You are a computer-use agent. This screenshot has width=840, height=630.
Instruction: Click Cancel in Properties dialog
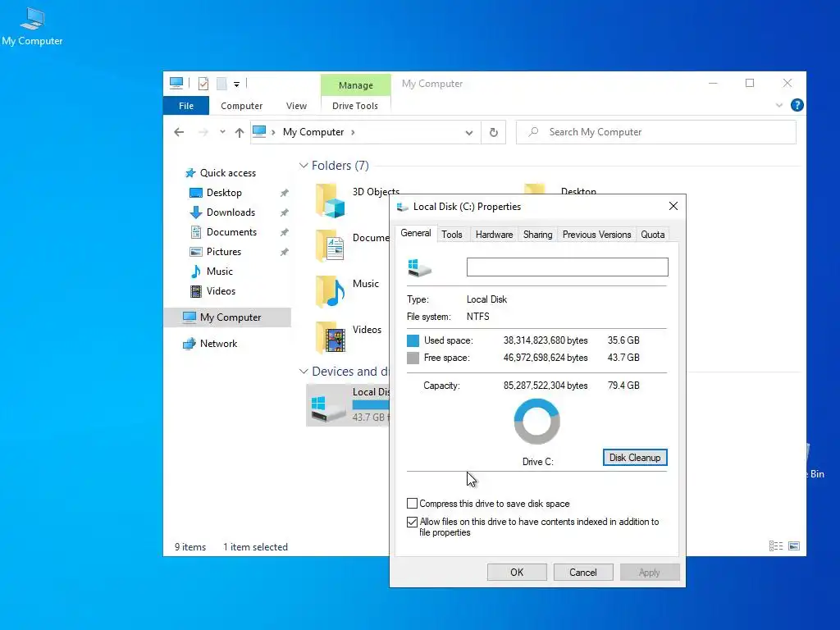coord(583,572)
